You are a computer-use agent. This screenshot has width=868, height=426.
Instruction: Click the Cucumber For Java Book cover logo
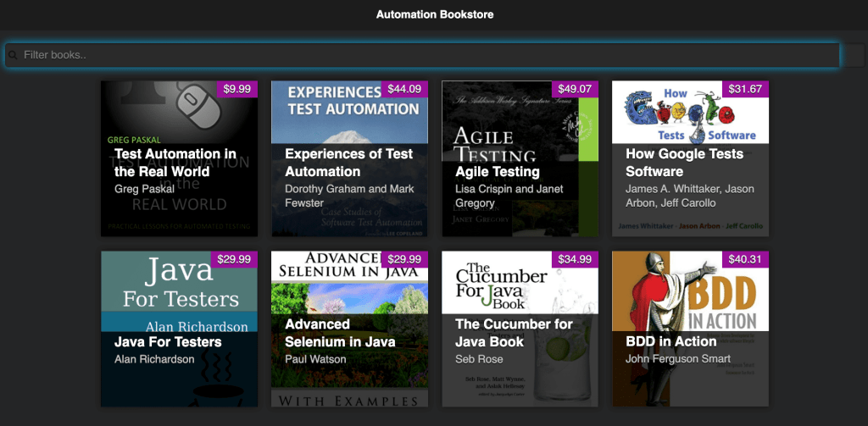[x=501, y=285]
